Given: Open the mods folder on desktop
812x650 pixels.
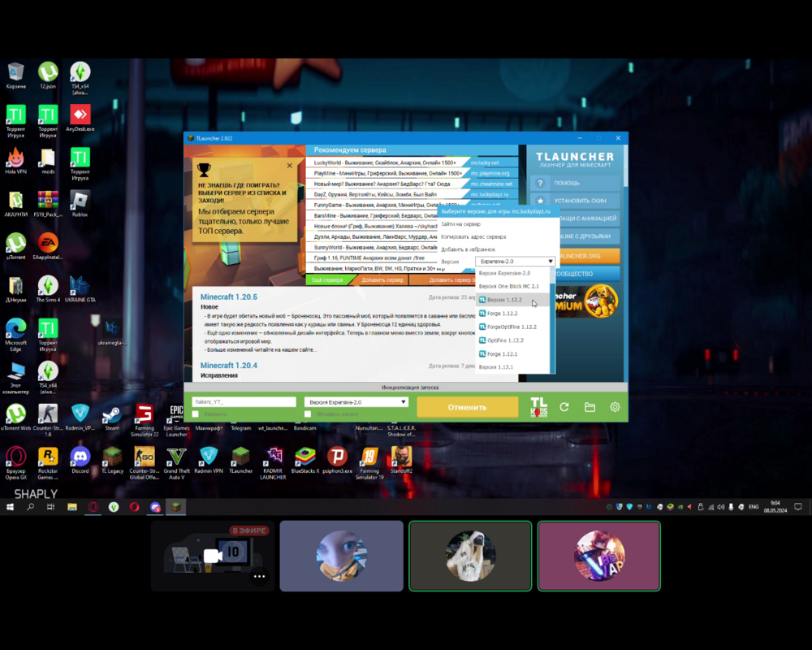Looking at the screenshot, I should point(48,161).
